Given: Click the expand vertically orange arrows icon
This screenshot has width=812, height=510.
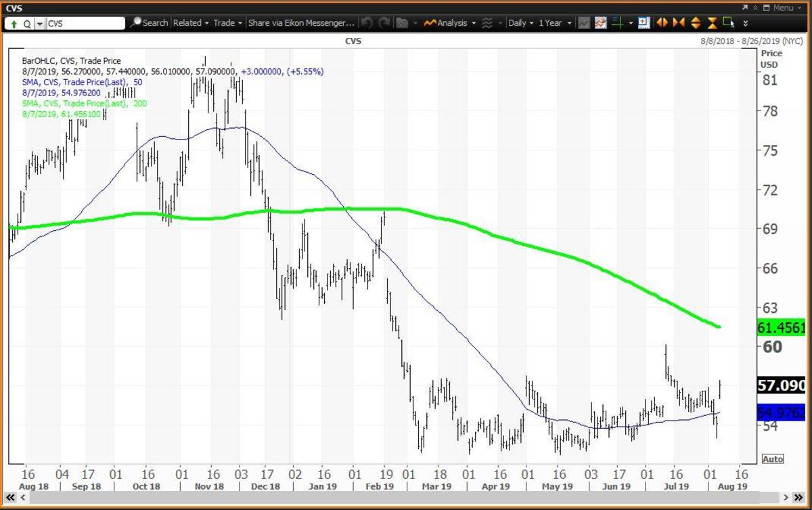Looking at the screenshot, I should click(x=696, y=23).
